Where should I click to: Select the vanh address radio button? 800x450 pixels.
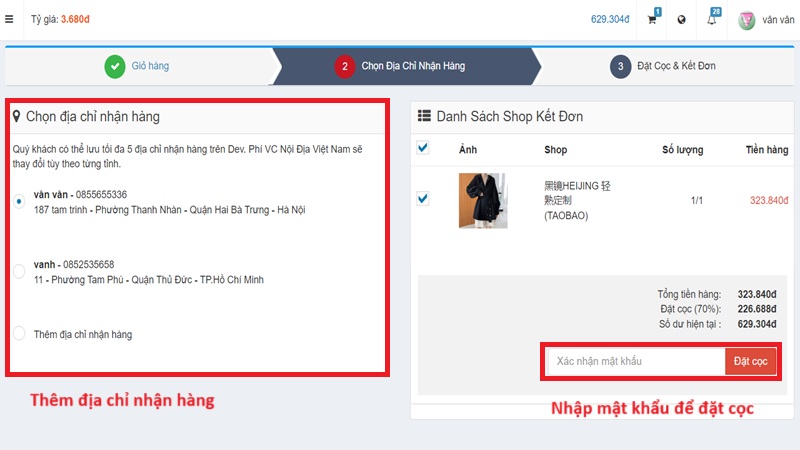(x=19, y=271)
